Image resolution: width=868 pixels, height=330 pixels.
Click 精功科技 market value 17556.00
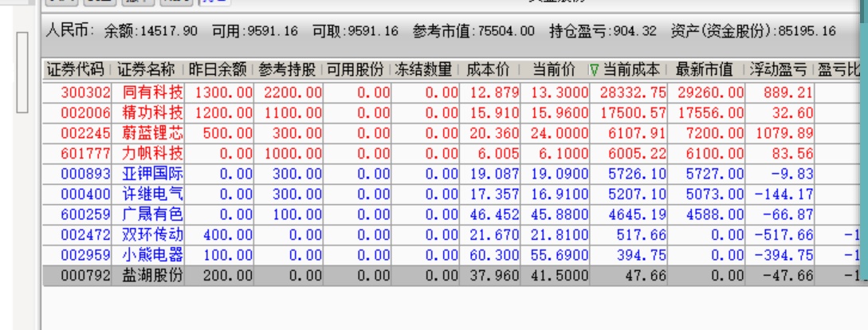[711, 113]
